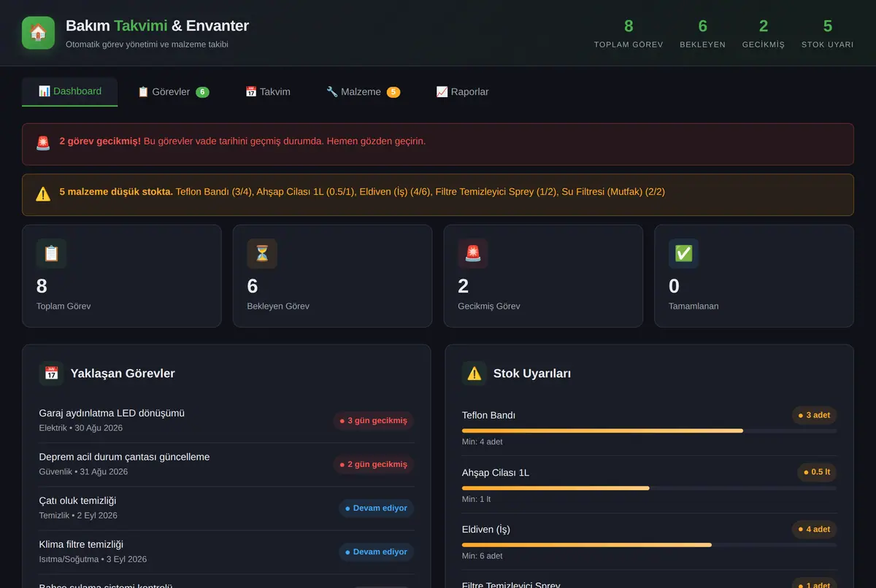876x588 pixels.
Task: Click the hourglass icon on Bekleyen Görev card
Action: (262, 254)
